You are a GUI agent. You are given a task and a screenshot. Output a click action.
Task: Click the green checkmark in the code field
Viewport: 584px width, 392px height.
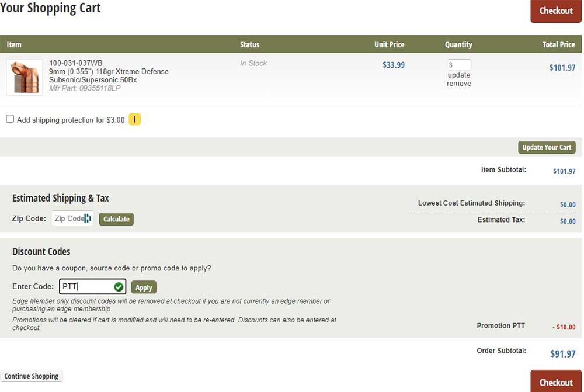119,287
